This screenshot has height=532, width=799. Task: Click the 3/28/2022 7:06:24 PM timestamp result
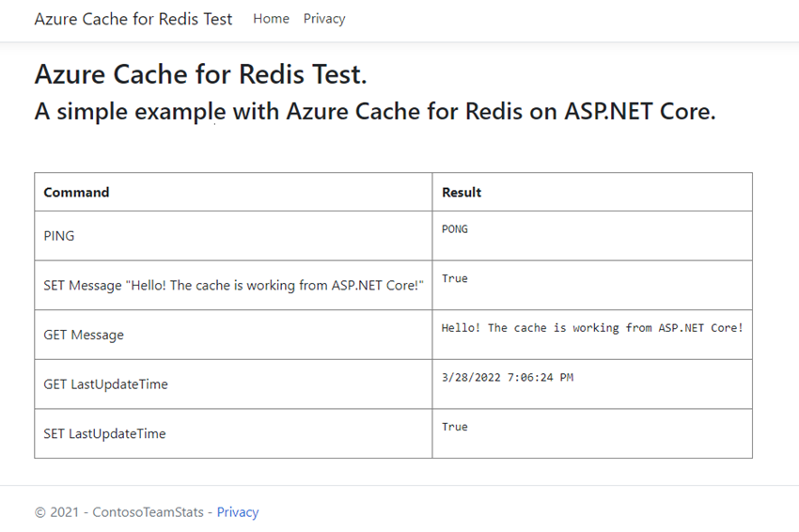pyautogui.click(x=508, y=378)
